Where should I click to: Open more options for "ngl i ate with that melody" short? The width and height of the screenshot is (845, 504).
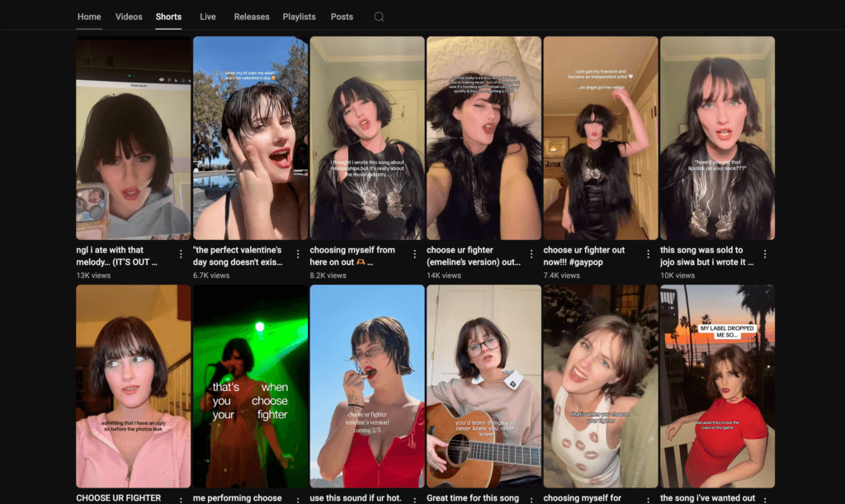pyautogui.click(x=181, y=255)
